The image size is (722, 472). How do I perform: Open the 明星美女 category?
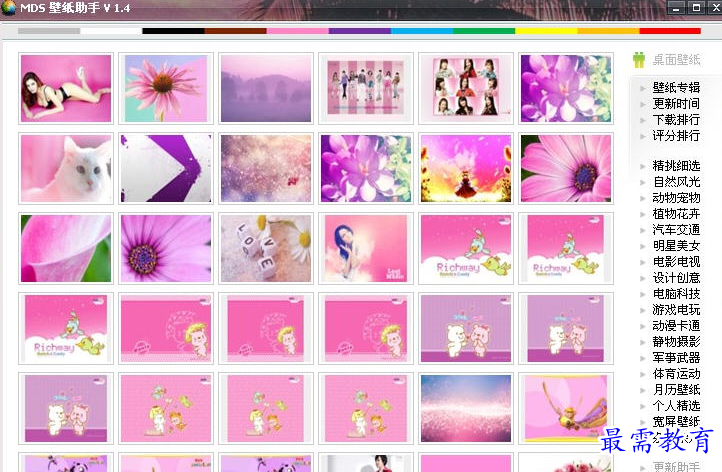click(x=676, y=246)
